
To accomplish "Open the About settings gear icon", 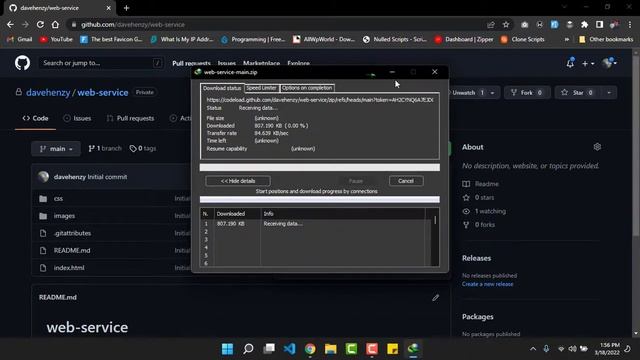I will point(597,147).
